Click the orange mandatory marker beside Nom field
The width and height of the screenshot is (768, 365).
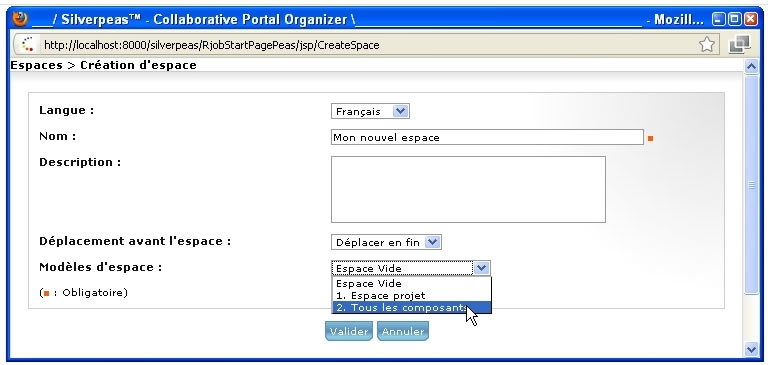tap(650, 139)
